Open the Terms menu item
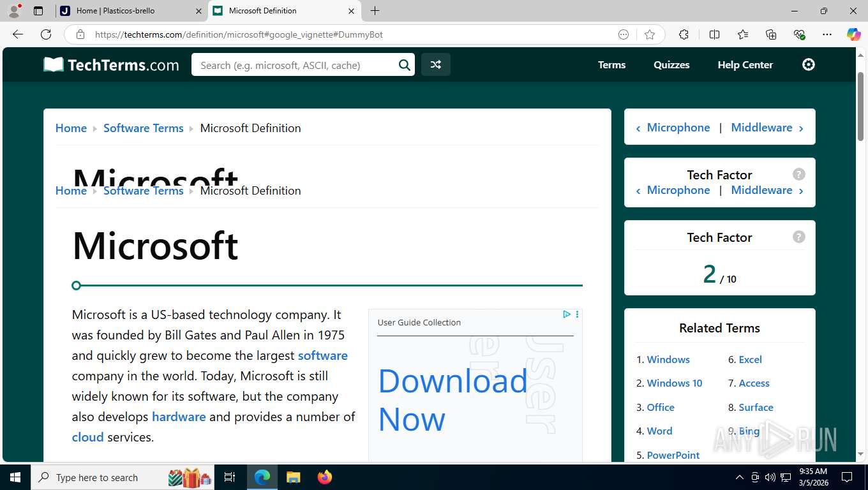 (611, 64)
